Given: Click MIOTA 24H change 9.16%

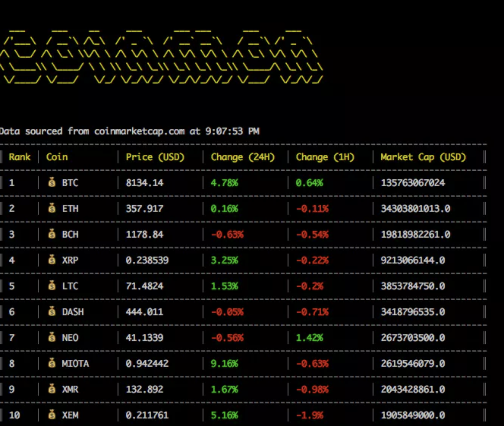Looking at the screenshot, I should pos(224,364).
